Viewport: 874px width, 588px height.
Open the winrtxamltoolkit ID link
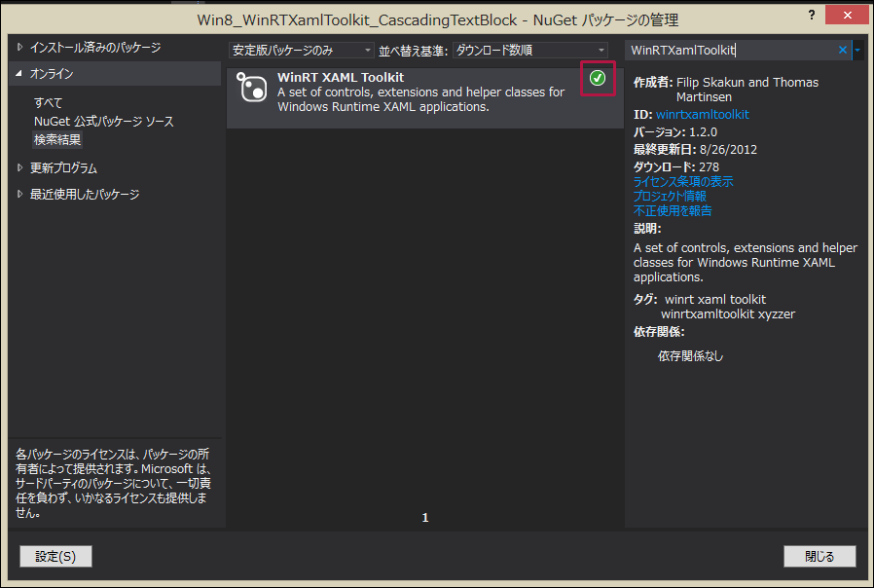click(x=703, y=114)
